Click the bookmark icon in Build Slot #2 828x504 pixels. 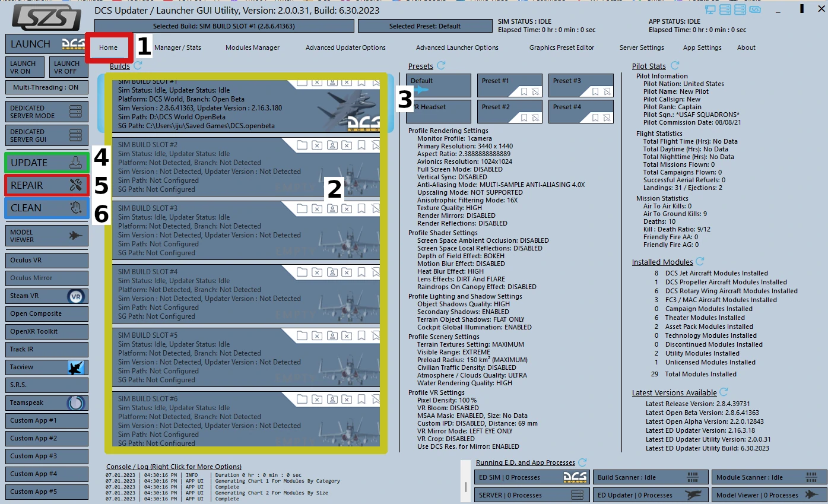point(361,145)
